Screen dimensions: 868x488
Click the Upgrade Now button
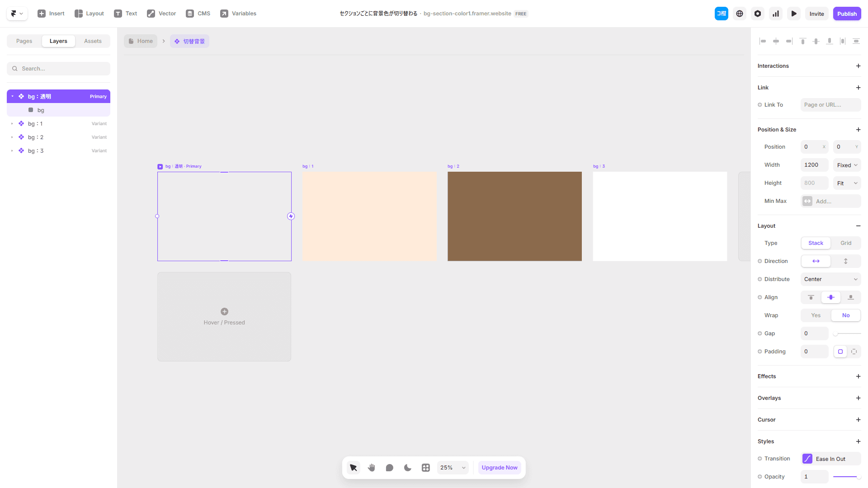click(x=499, y=468)
